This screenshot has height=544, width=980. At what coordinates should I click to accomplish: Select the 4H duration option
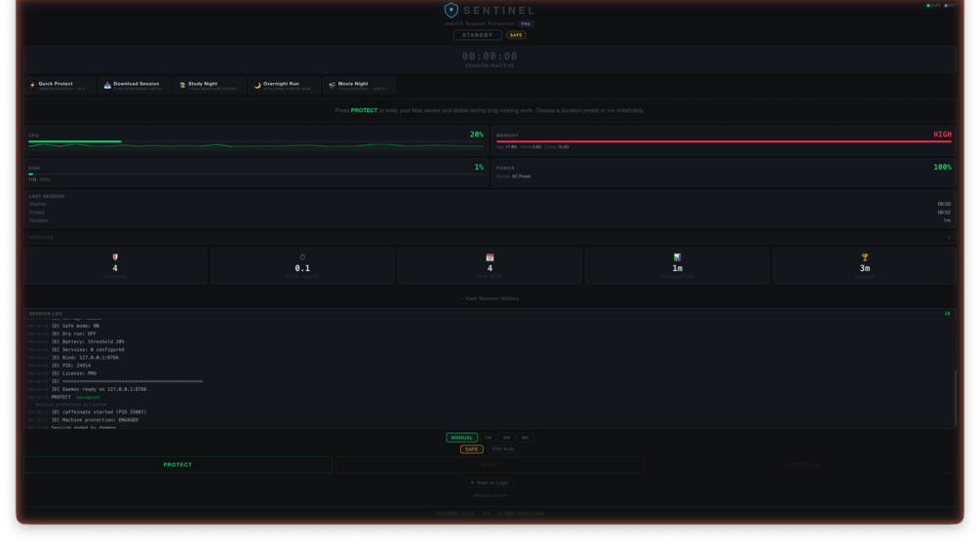(506, 437)
